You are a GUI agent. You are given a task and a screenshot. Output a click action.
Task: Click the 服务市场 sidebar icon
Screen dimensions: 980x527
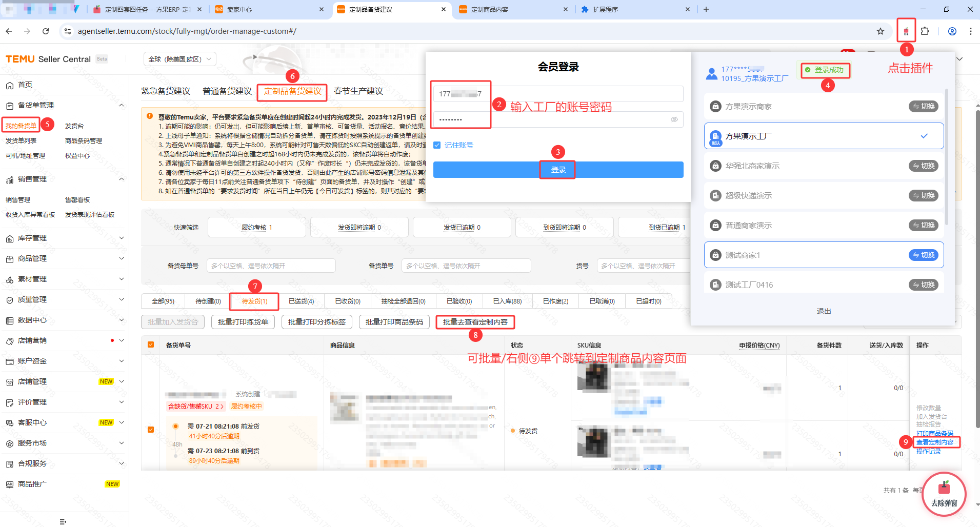click(9, 443)
